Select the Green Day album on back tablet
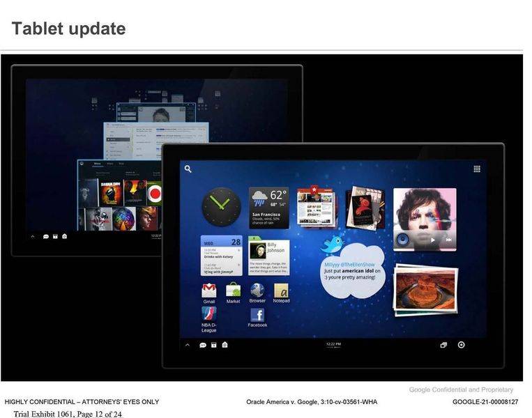Image resolution: width=532 pixels, height=418 pixels. [x=111, y=193]
